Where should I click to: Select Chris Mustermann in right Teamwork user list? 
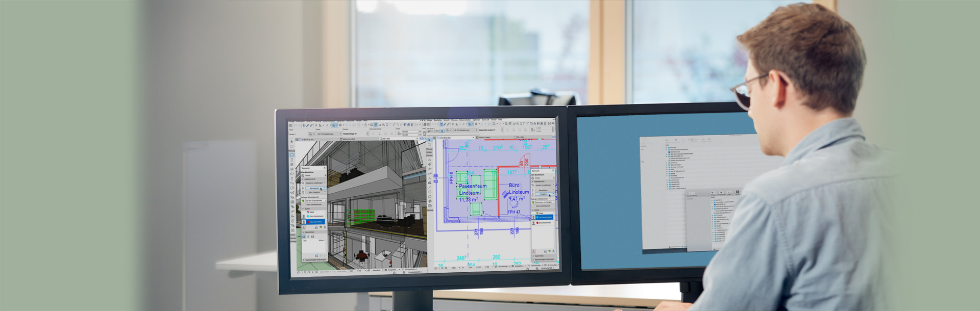(543, 217)
